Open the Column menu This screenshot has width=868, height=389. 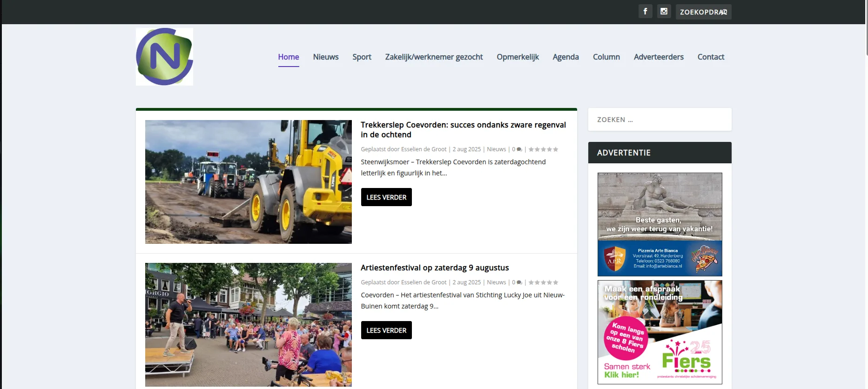pyautogui.click(x=606, y=57)
